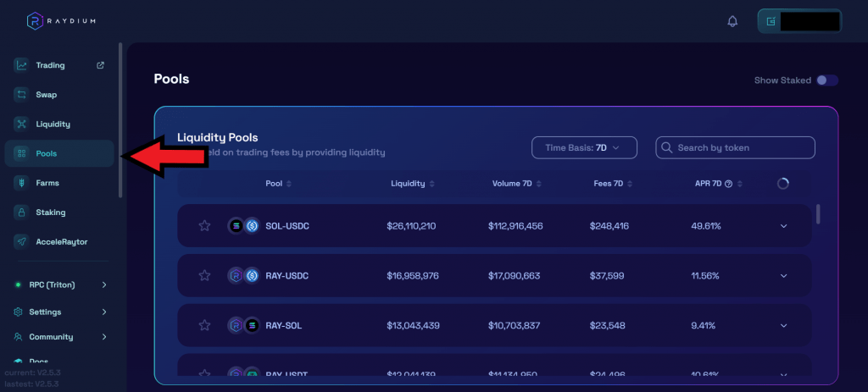
Task: Click the refresh spinner icon in table header
Action: coord(782,183)
